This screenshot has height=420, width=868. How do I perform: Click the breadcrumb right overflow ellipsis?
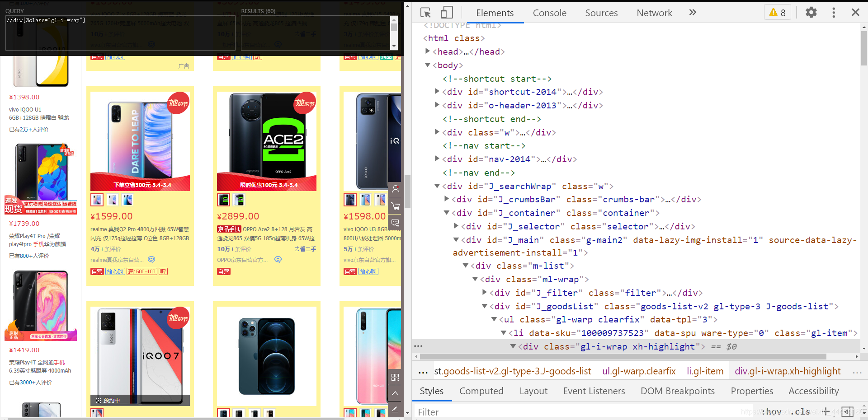point(857,372)
